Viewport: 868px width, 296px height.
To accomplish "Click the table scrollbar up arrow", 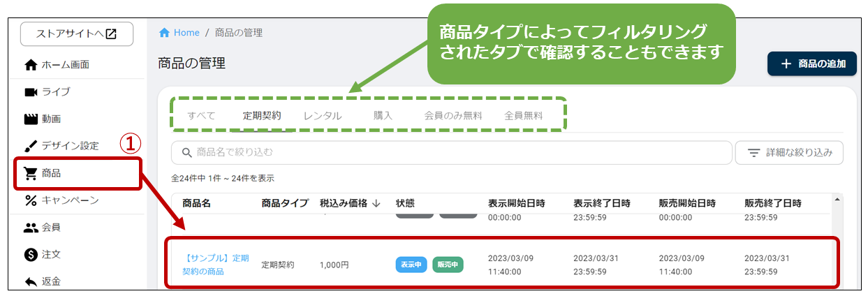I will 838,200.
